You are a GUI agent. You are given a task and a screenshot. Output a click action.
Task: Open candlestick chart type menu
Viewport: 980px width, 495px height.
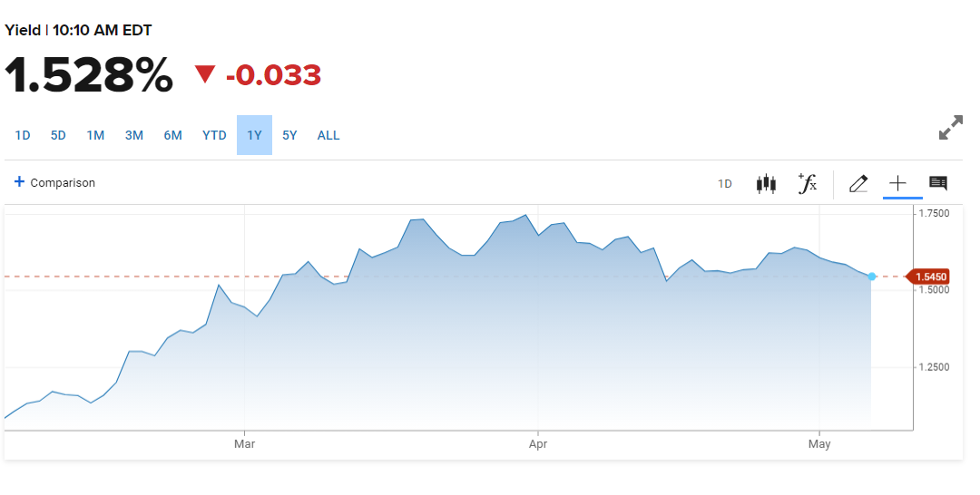[x=766, y=183]
